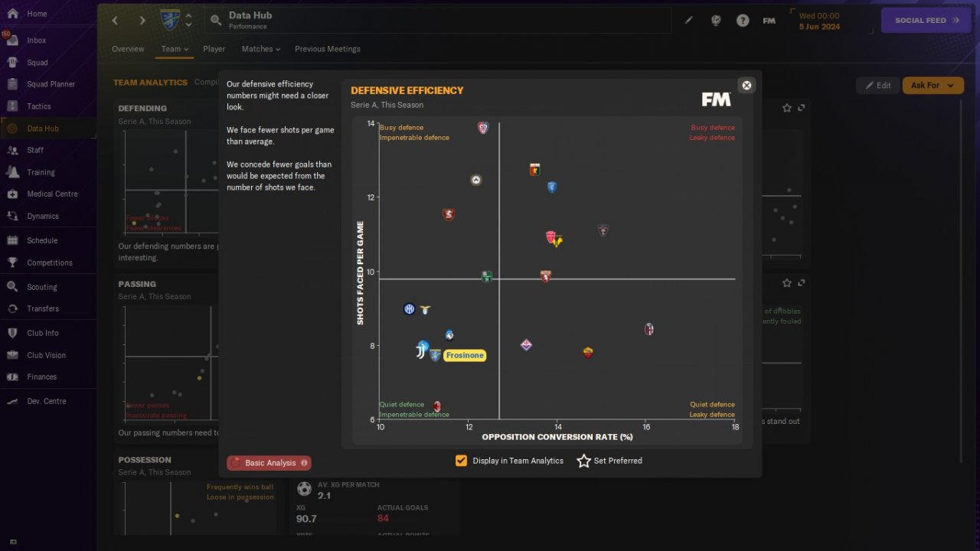Click the Empoli badge on the chart
Viewport: 980px width, 551px height.
[x=551, y=187]
